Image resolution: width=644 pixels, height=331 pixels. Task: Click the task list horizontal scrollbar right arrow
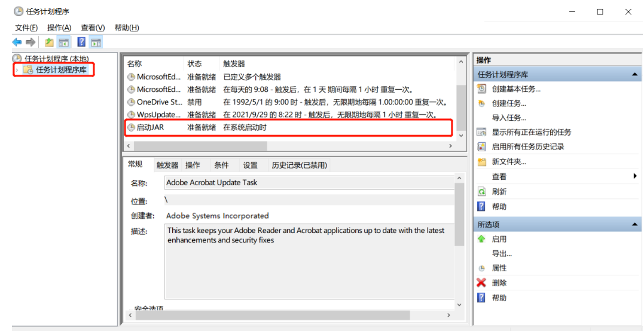(450, 146)
